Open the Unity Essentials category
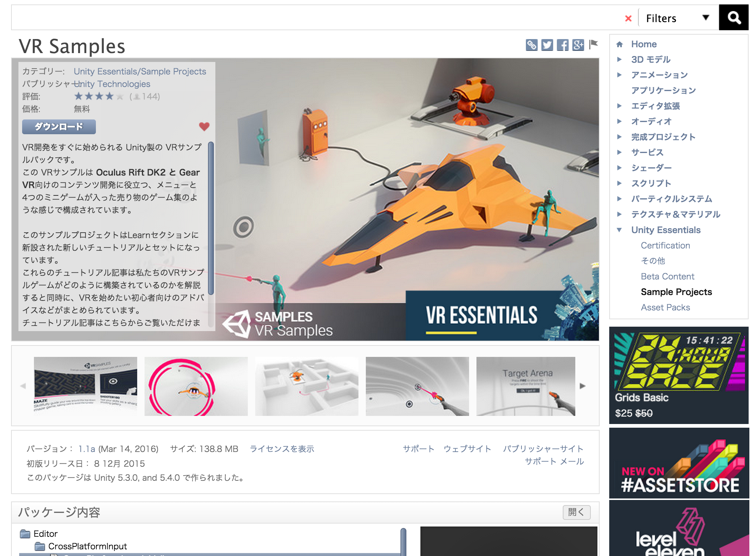 tap(666, 230)
